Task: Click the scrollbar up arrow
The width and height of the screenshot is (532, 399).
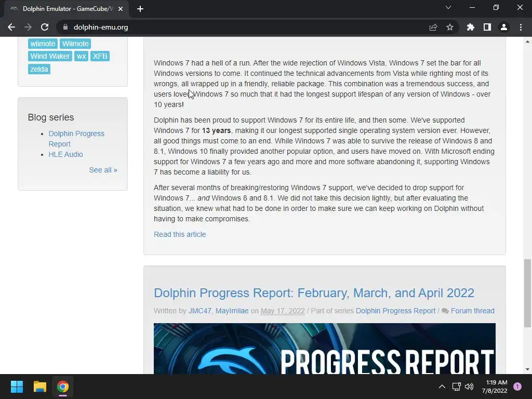Action: pos(527,42)
